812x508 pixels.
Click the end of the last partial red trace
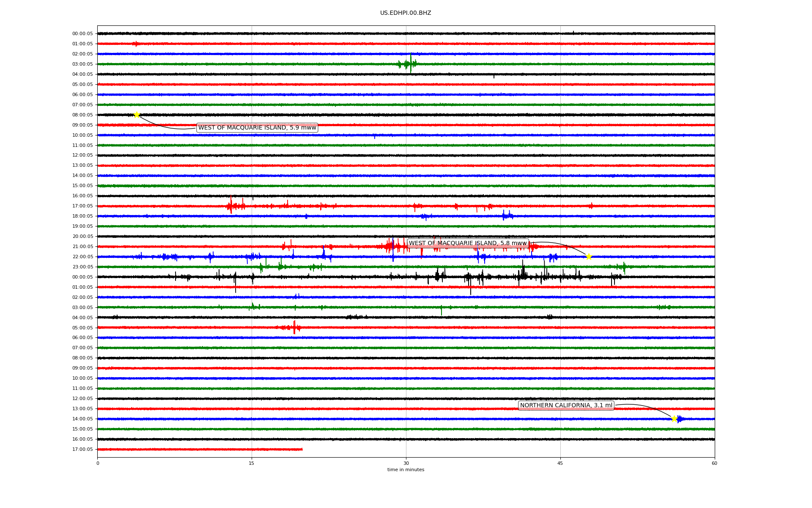[x=302, y=449]
